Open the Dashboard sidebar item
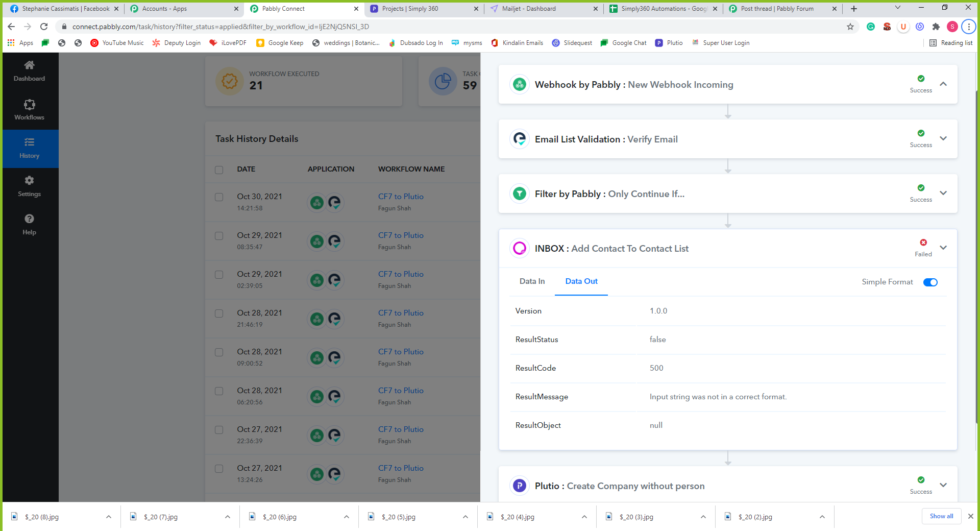The height and width of the screenshot is (531, 980). (29, 71)
